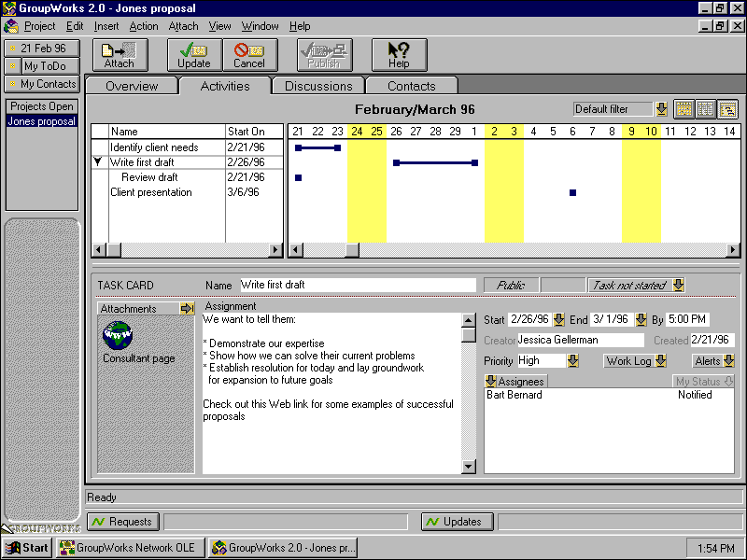Expand the Task not started status dropdown
This screenshot has width=747, height=560.
coord(679,285)
